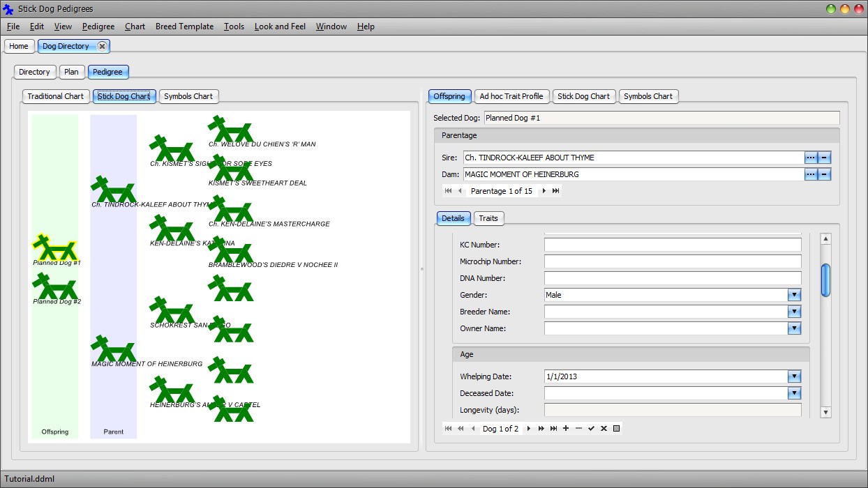This screenshot has height=488, width=868.
Task: Open the Whelping Date picker dropdown
Action: (794, 376)
